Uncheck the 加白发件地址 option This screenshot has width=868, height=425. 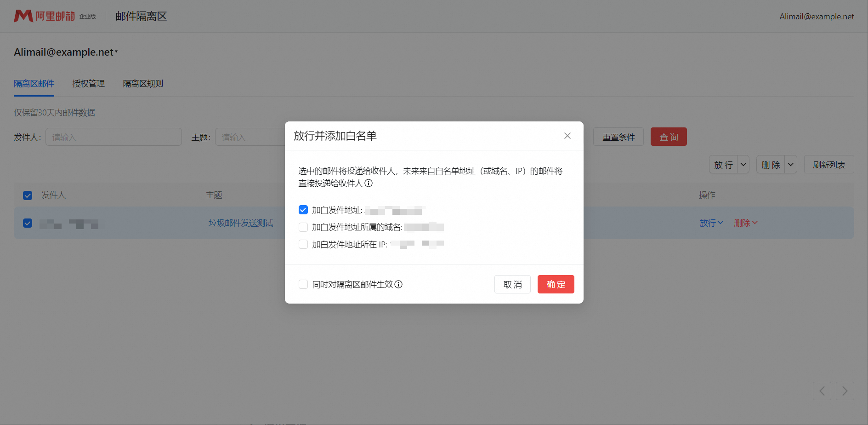tap(303, 210)
